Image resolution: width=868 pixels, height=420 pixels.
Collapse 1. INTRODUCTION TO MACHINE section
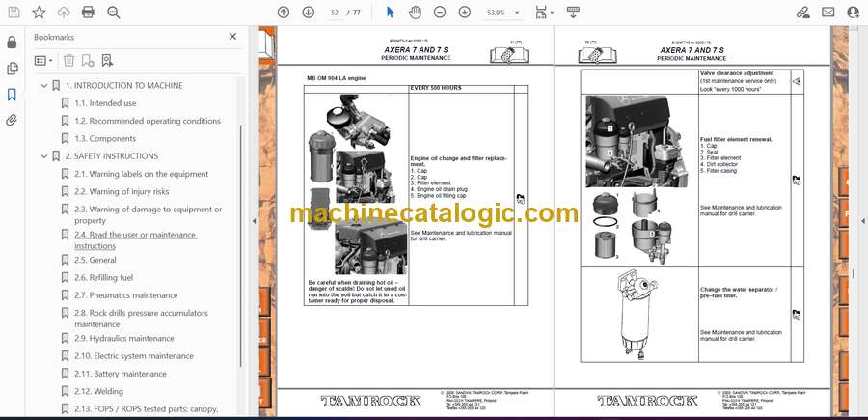[44, 86]
